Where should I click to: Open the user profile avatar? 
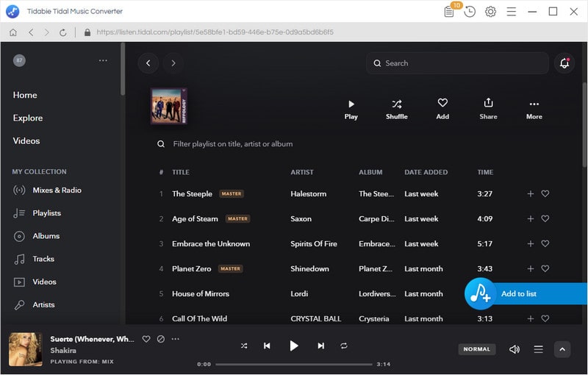(x=20, y=60)
